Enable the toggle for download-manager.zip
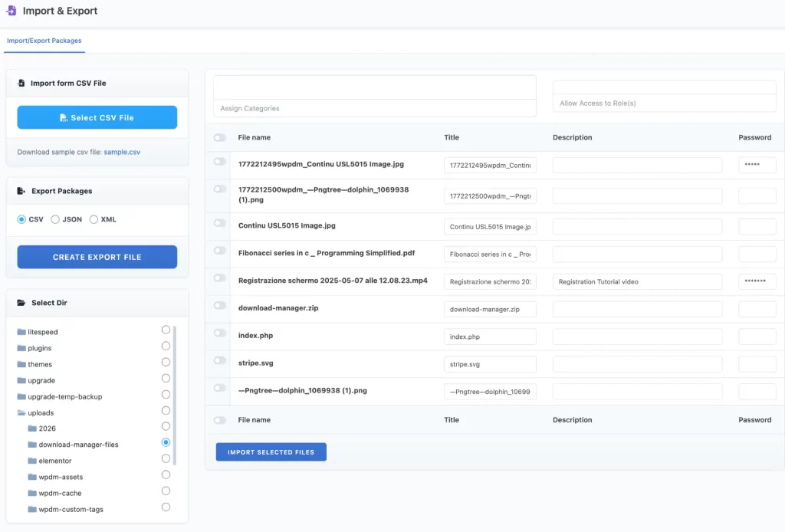 pos(218,308)
